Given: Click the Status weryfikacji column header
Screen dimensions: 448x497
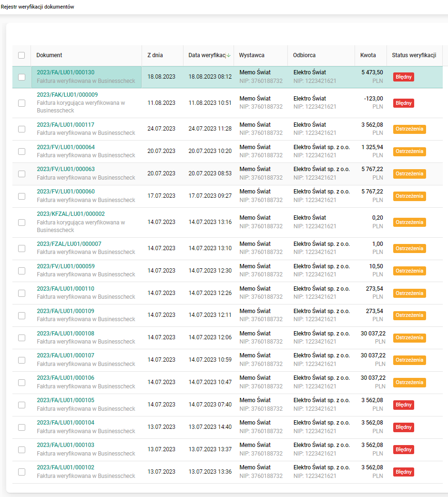Looking at the screenshot, I should (414, 55).
